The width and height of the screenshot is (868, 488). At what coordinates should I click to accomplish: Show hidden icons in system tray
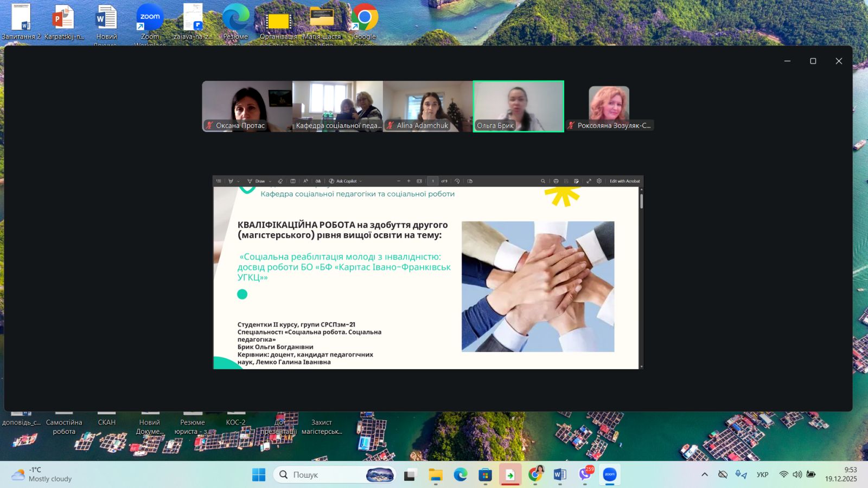704,474
